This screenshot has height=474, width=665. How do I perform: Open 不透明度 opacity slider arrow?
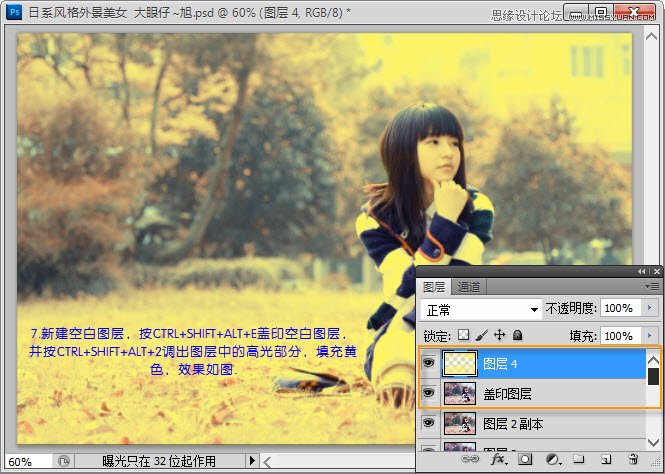(650, 308)
